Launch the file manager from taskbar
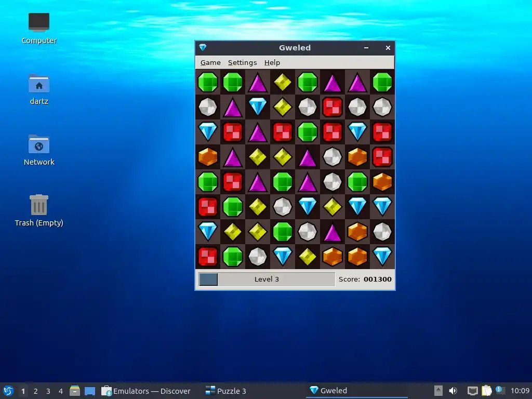 (75, 391)
